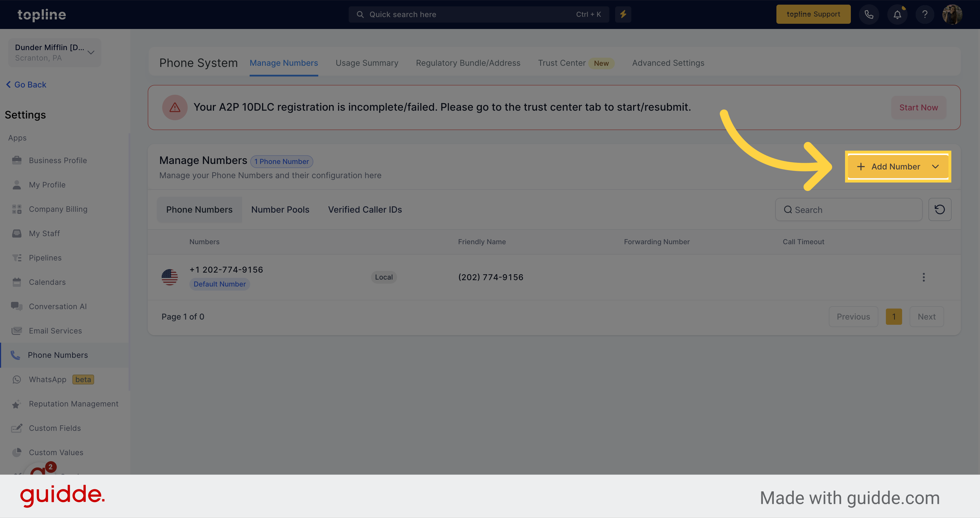Click the search magnifier in quick search bar

(360, 14)
